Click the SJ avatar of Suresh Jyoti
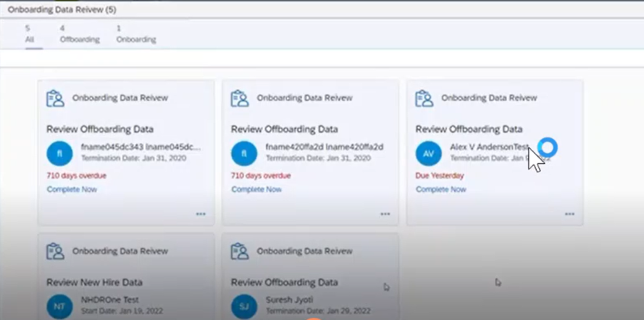 (244, 306)
